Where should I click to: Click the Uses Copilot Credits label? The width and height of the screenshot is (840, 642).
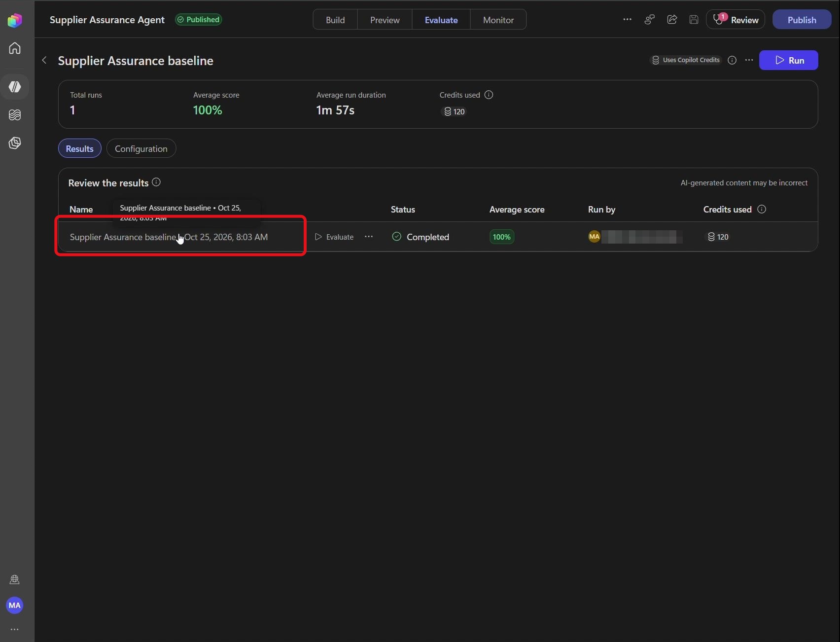click(x=686, y=60)
